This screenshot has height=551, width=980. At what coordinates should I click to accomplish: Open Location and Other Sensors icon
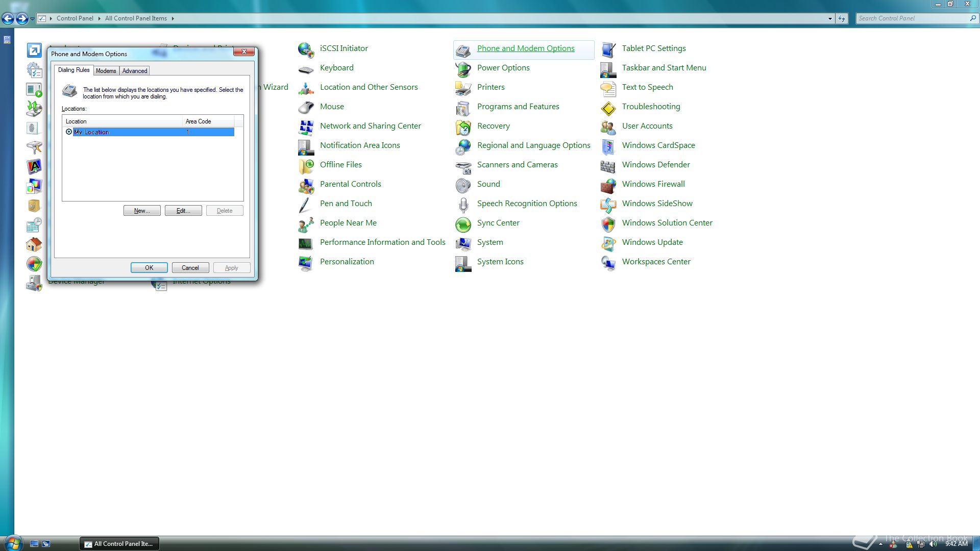[306, 88]
